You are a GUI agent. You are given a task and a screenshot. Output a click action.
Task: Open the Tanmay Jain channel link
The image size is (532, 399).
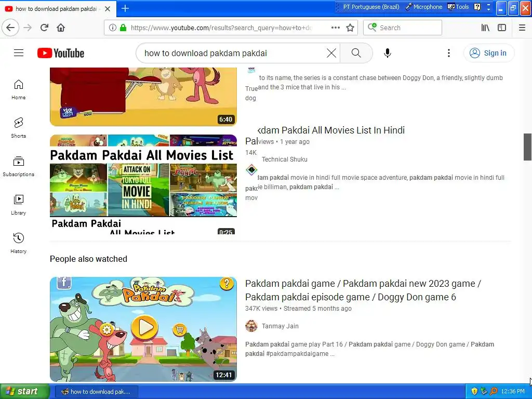280,326
